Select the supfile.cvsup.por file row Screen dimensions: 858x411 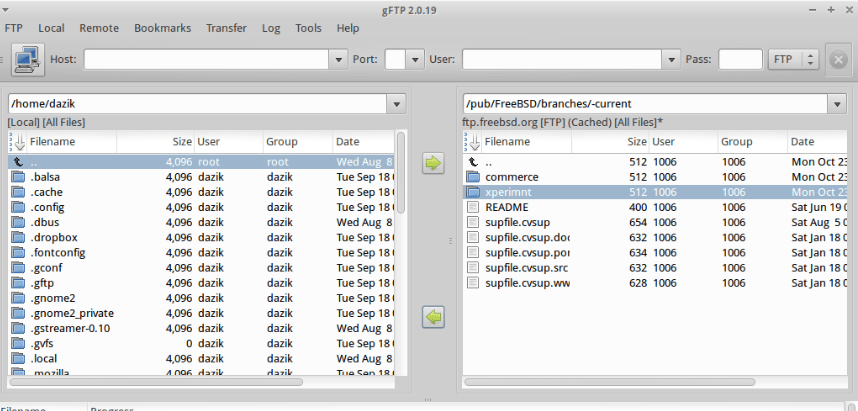pyautogui.click(x=656, y=253)
